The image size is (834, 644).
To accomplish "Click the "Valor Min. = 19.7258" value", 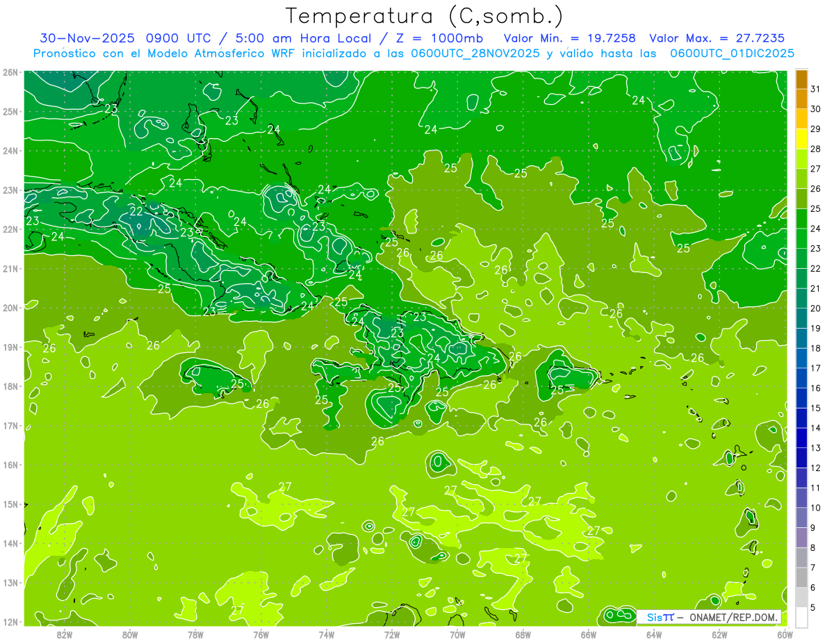I will (x=570, y=38).
